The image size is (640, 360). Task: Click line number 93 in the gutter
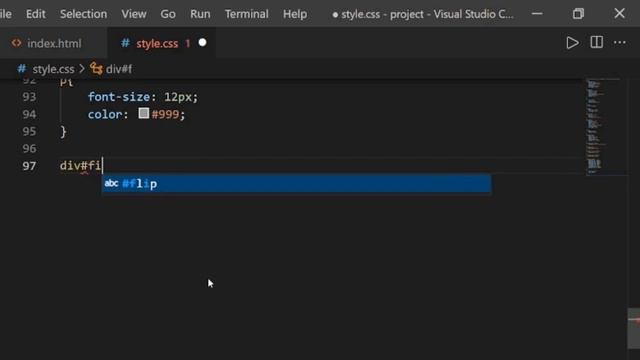pyautogui.click(x=29, y=97)
